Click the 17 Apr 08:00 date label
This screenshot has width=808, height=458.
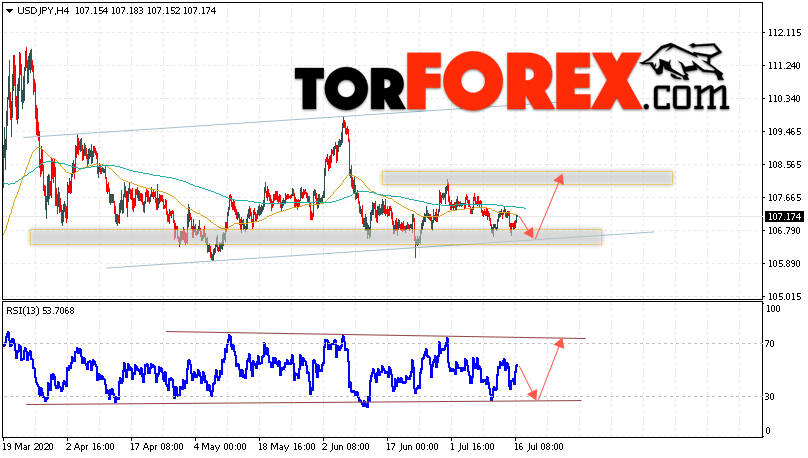point(157,447)
